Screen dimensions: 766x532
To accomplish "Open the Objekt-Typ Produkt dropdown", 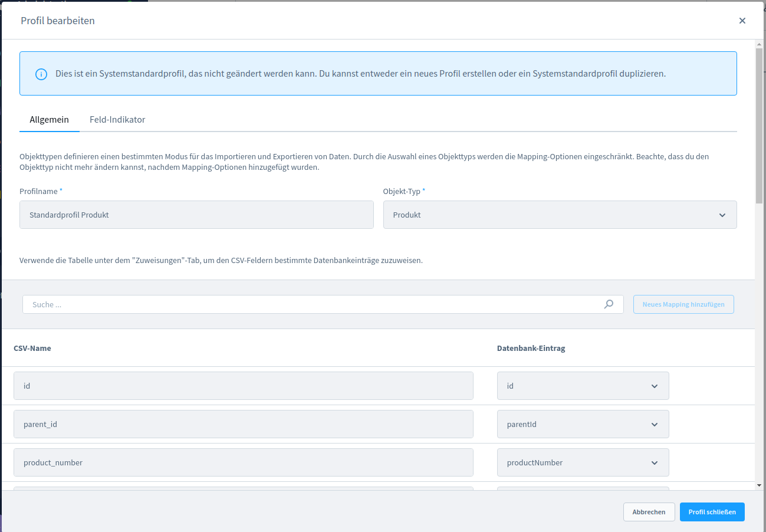I will point(560,215).
